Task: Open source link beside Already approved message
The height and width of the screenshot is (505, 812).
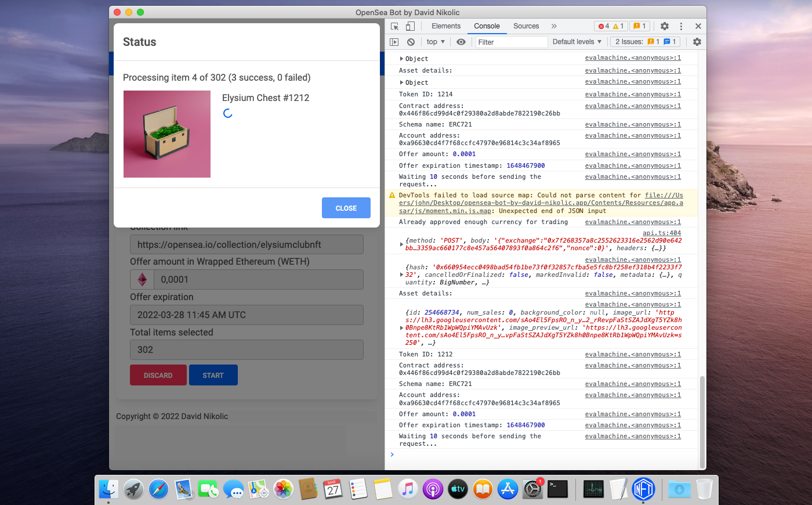Action: click(x=633, y=222)
